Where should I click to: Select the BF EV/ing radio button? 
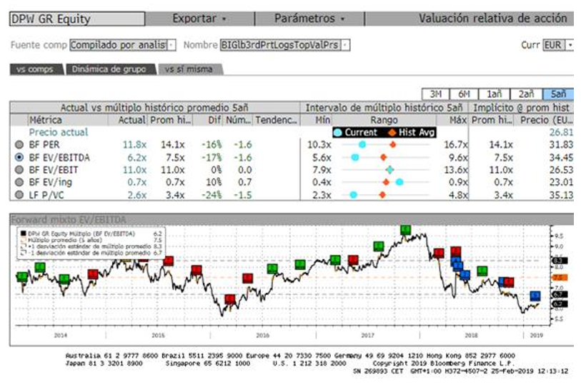point(19,182)
